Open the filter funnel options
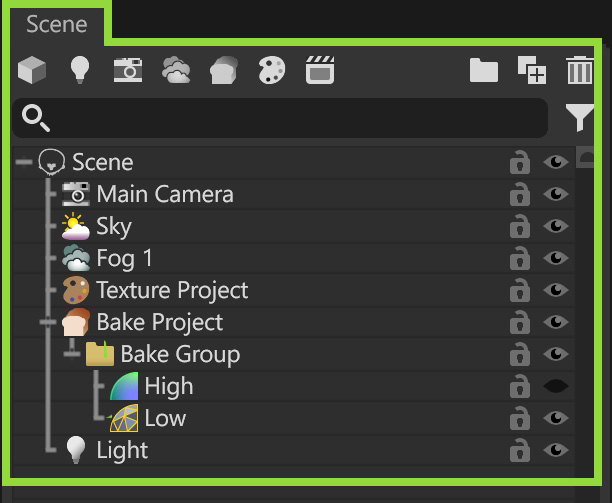Image resolution: width=612 pixels, height=503 pixels. pos(579,119)
